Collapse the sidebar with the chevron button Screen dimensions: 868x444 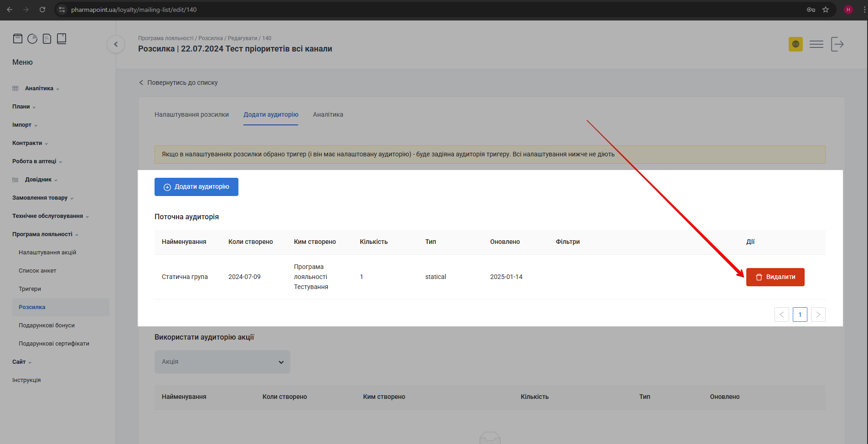tap(116, 44)
